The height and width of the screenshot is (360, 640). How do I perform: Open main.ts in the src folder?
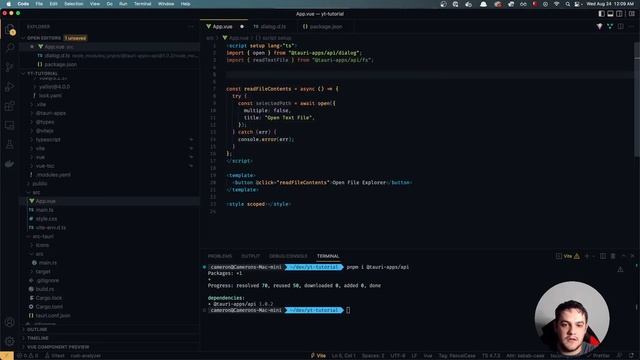[45, 210]
